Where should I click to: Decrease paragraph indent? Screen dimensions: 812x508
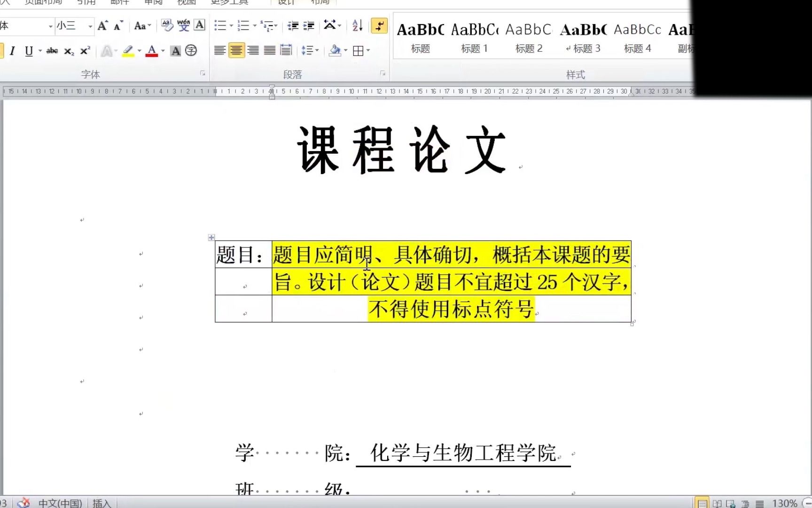293,25
